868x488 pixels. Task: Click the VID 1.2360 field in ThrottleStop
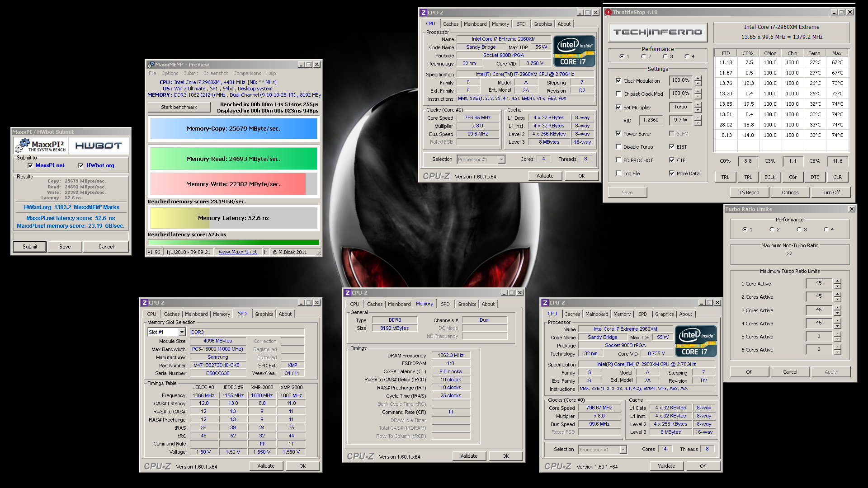click(651, 120)
